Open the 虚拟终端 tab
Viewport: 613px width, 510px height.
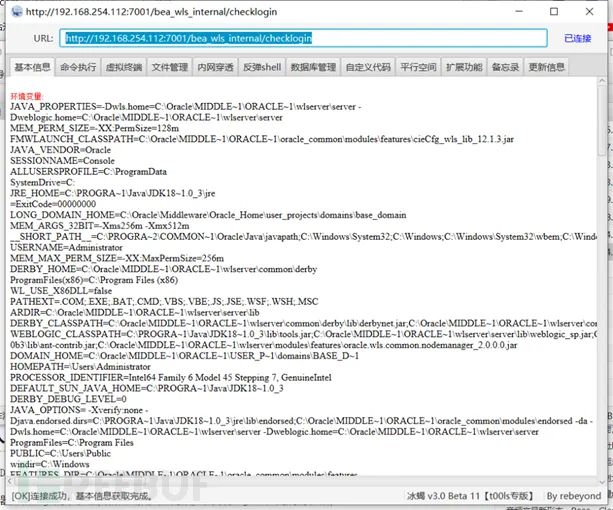pyautogui.click(x=124, y=67)
